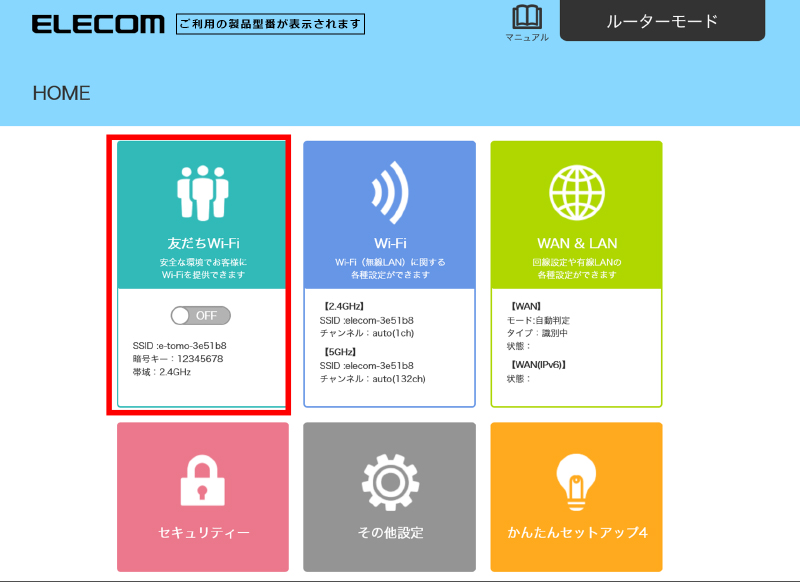This screenshot has height=582, width=800.
Task: Click the チャンネル auto(132ch) text
Action: pos(372,379)
